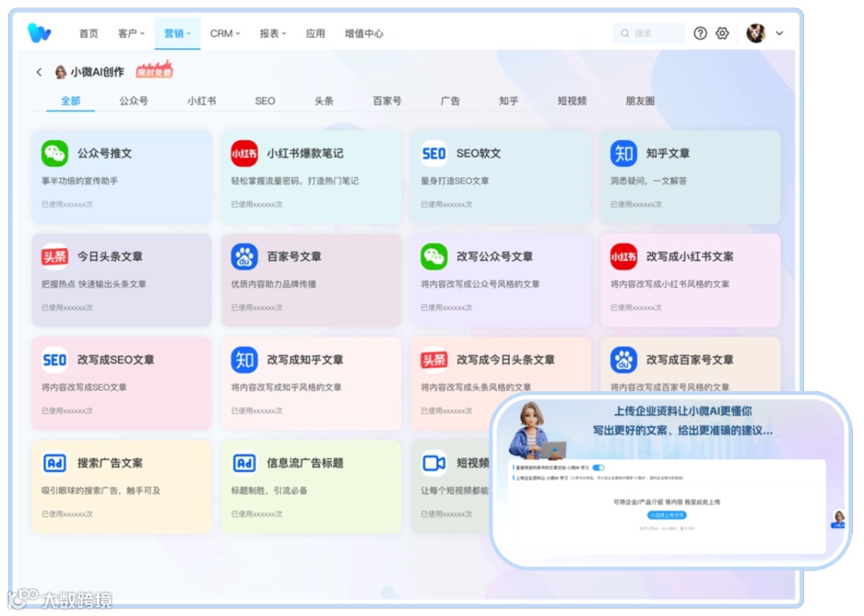Expand the CRM dropdown menu

tap(225, 34)
